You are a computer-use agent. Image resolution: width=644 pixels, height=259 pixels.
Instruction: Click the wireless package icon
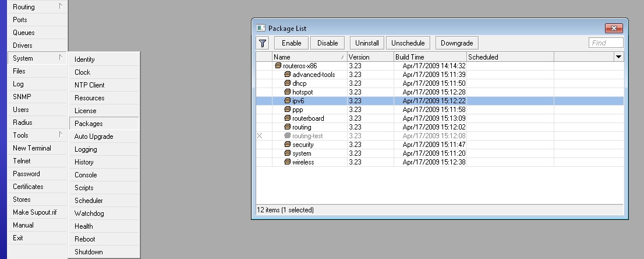coord(288,162)
